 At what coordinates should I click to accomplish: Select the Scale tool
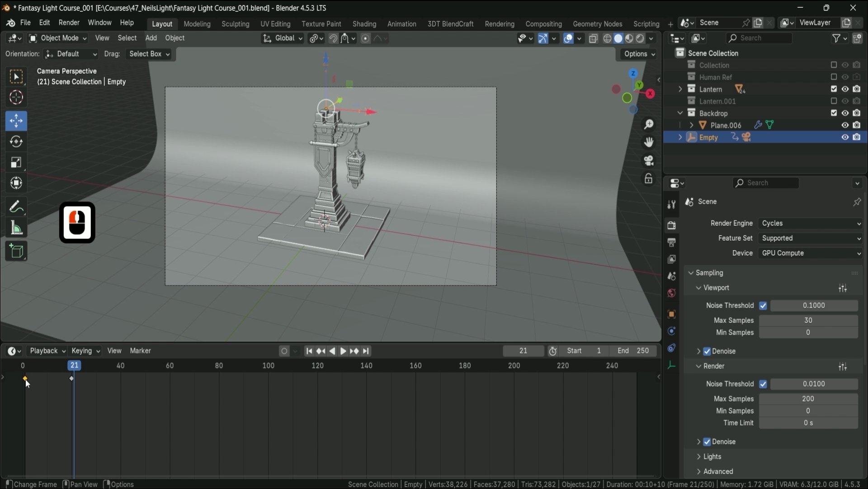pos(16,163)
